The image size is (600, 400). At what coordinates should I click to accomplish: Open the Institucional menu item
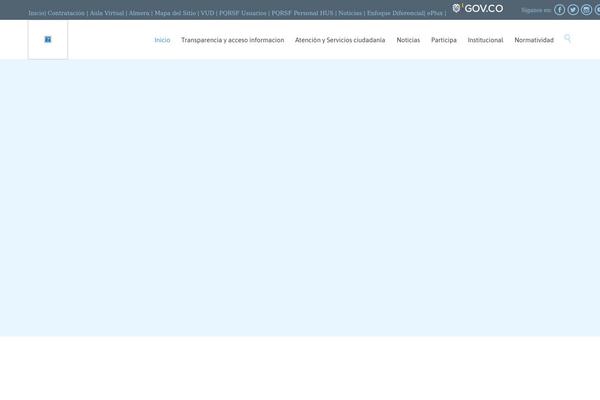485,40
